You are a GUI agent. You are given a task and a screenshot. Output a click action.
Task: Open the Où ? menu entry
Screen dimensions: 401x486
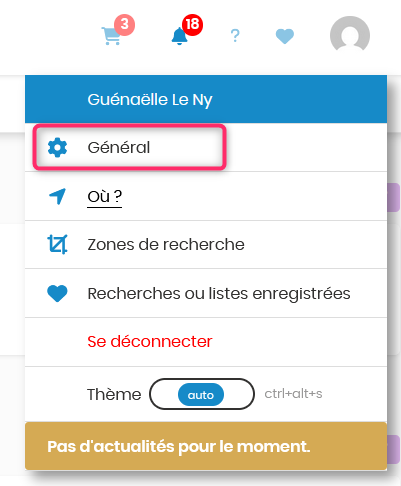[206, 196]
